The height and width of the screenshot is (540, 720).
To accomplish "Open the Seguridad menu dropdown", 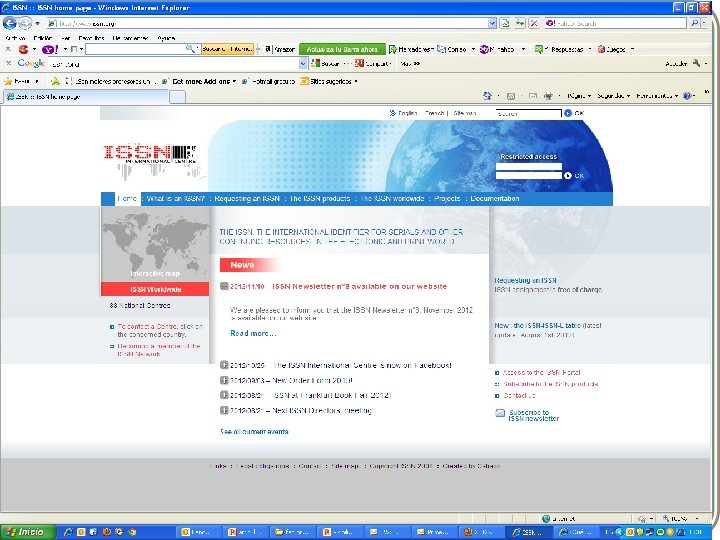I will pyautogui.click(x=613, y=96).
